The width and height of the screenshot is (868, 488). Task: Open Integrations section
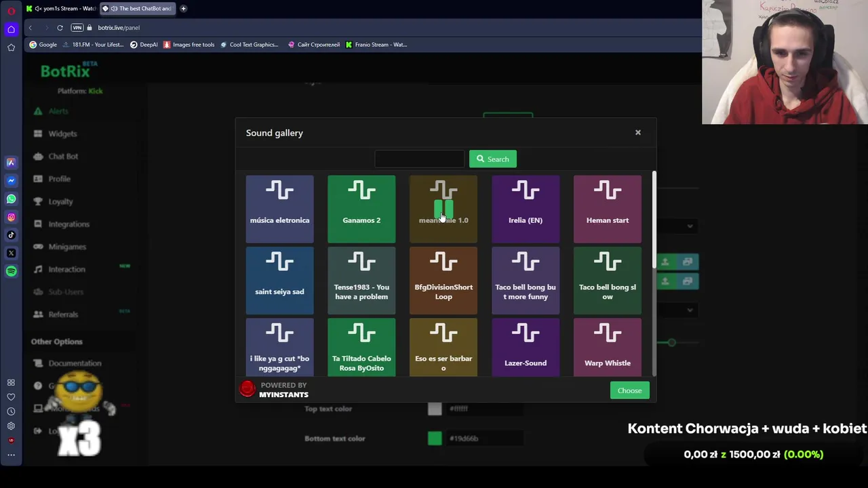68,224
